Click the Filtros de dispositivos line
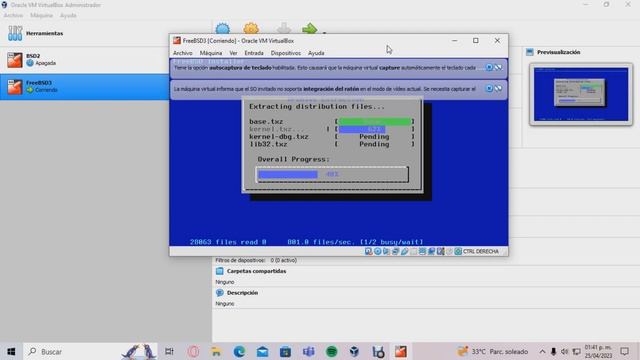Viewport: 640px width, 360px height. click(256, 260)
